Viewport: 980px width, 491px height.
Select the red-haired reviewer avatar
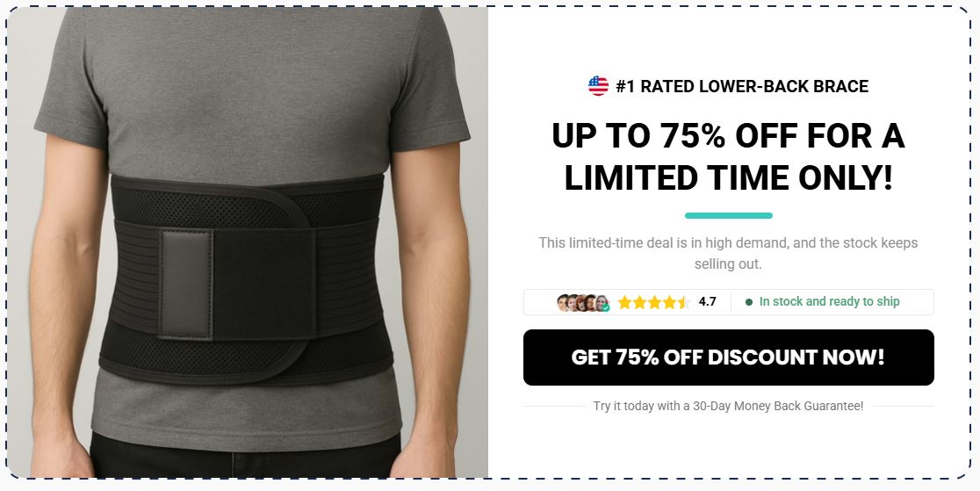tap(582, 303)
